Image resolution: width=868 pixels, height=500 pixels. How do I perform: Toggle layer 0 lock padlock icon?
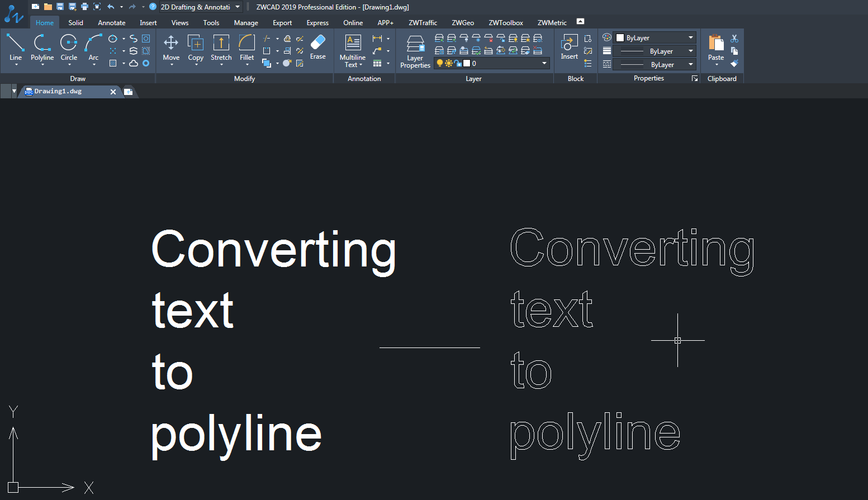coord(457,63)
